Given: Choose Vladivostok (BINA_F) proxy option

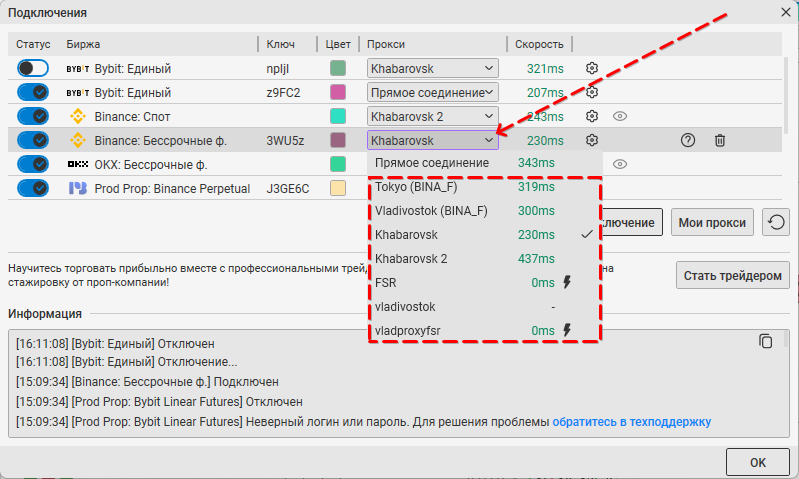Looking at the screenshot, I should coord(431,211).
